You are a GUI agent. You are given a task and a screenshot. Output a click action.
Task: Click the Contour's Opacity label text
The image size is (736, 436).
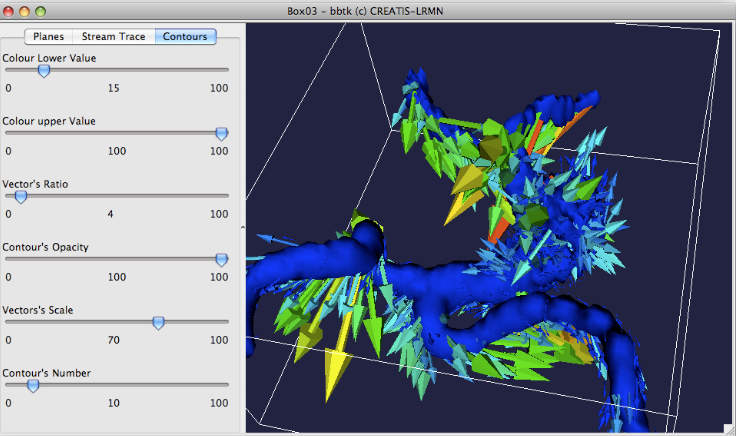tap(44, 247)
